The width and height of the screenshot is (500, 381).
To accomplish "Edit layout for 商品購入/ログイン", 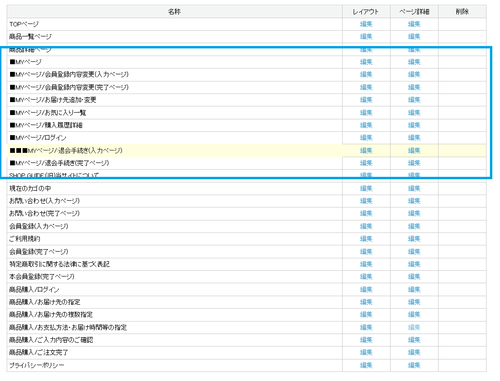I will point(366,290).
